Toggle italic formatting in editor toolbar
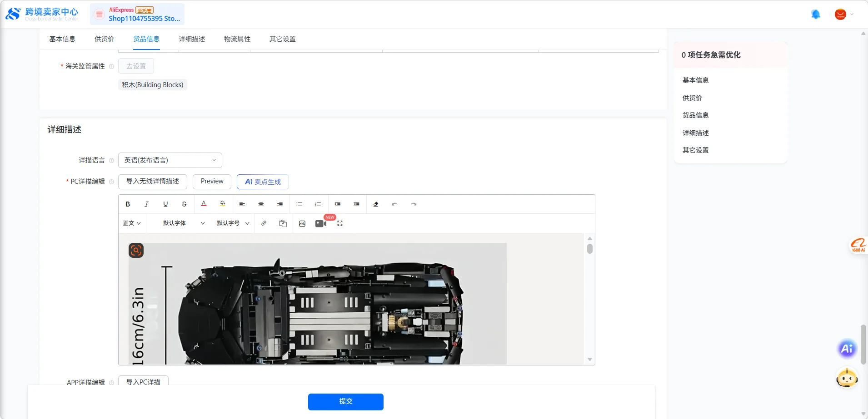 pyautogui.click(x=146, y=204)
